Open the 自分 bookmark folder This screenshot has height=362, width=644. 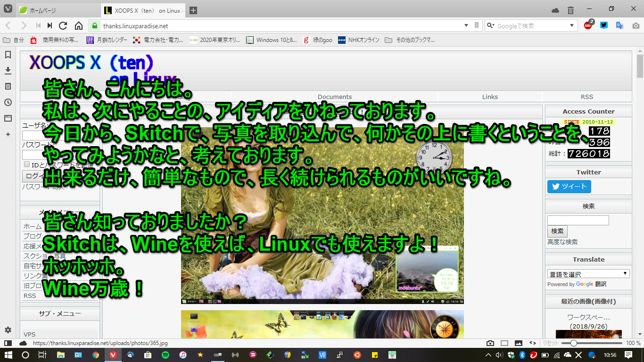(14, 40)
